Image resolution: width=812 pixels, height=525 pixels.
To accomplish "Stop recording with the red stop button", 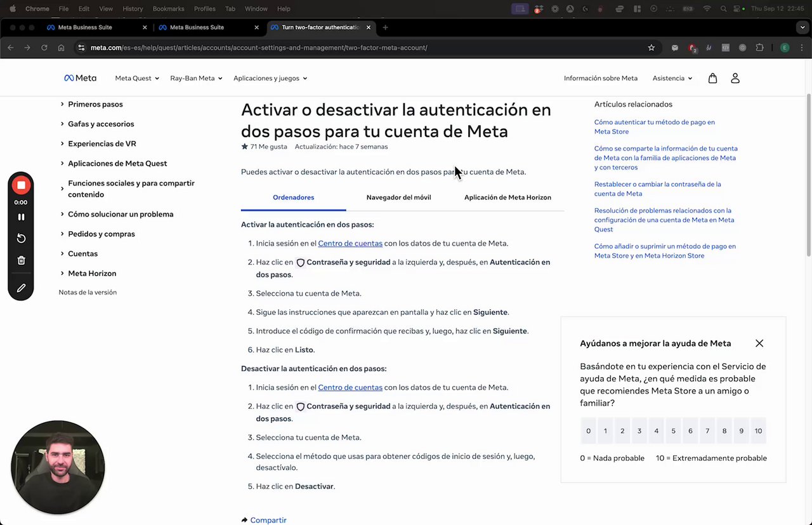I will pyautogui.click(x=21, y=185).
